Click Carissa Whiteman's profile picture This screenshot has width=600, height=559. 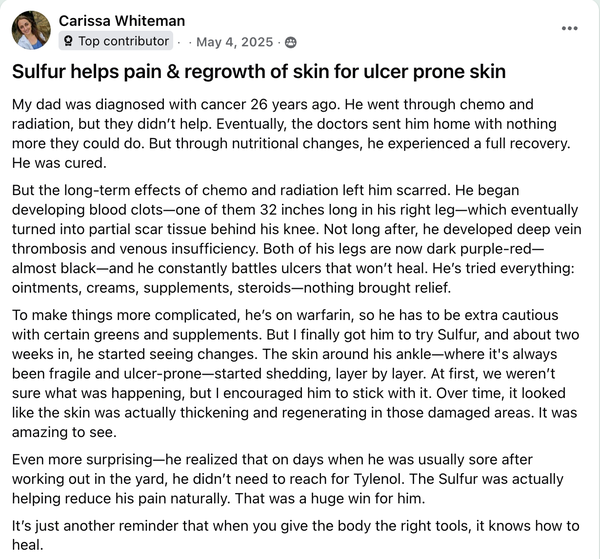[31, 31]
